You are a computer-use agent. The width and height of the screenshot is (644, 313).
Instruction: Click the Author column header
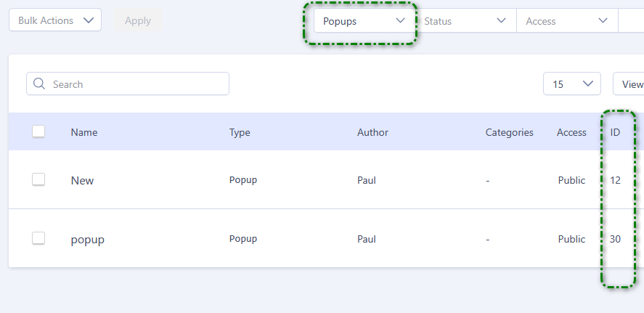pyautogui.click(x=372, y=132)
